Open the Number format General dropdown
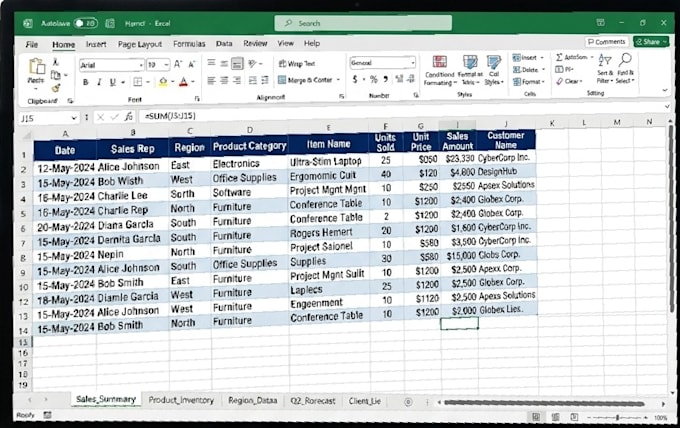Screen dimensions: 680x428 412,63
